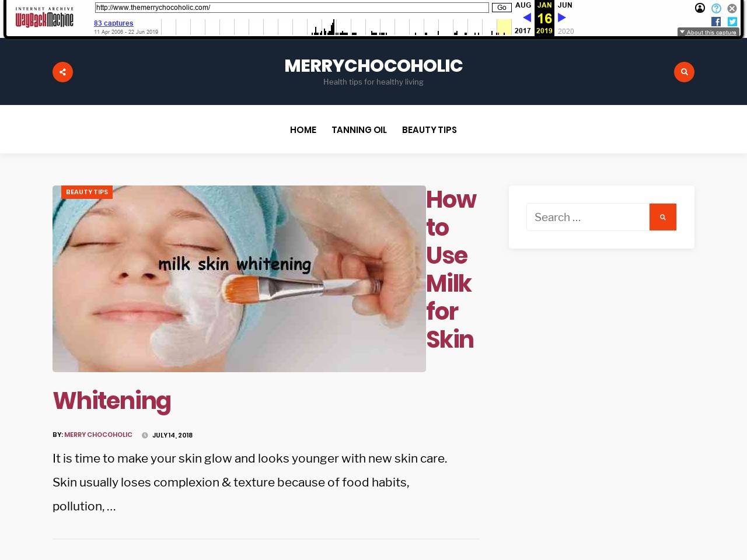The image size is (747, 560).
Task: Click the Merry Chocoholic author link
Action: click(x=98, y=435)
